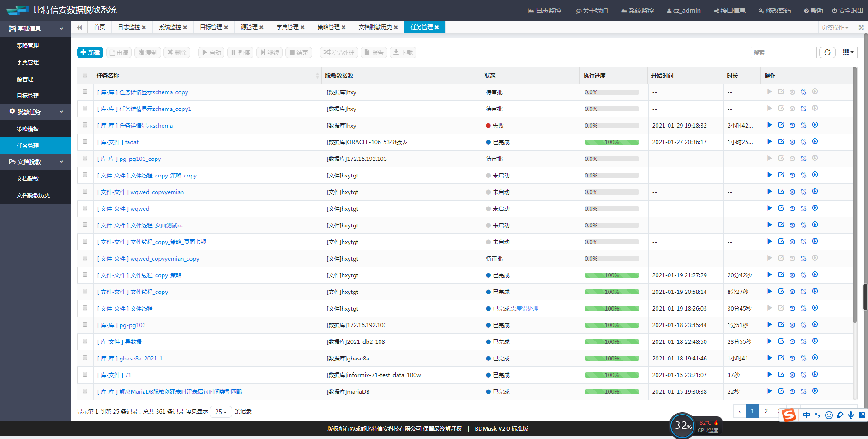Select checkbox for wqwed row
The image size is (868, 439).
click(85, 208)
